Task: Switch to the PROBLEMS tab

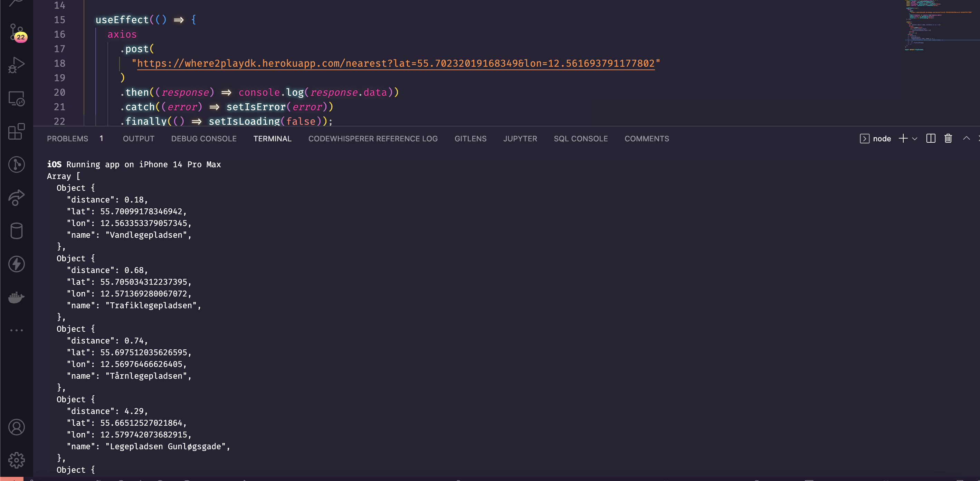Action: [x=67, y=138]
